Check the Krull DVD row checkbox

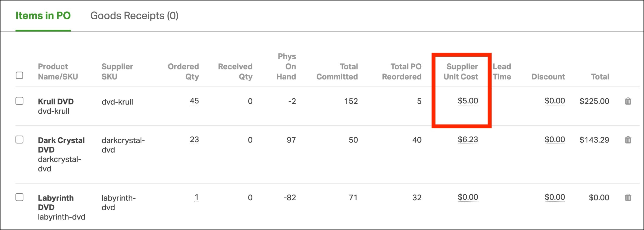(x=19, y=101)
